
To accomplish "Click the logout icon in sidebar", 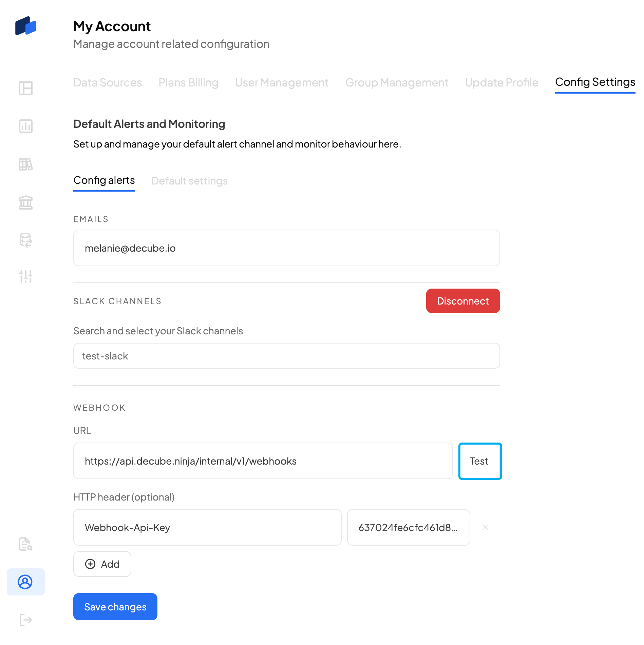I will pos(26,620).
